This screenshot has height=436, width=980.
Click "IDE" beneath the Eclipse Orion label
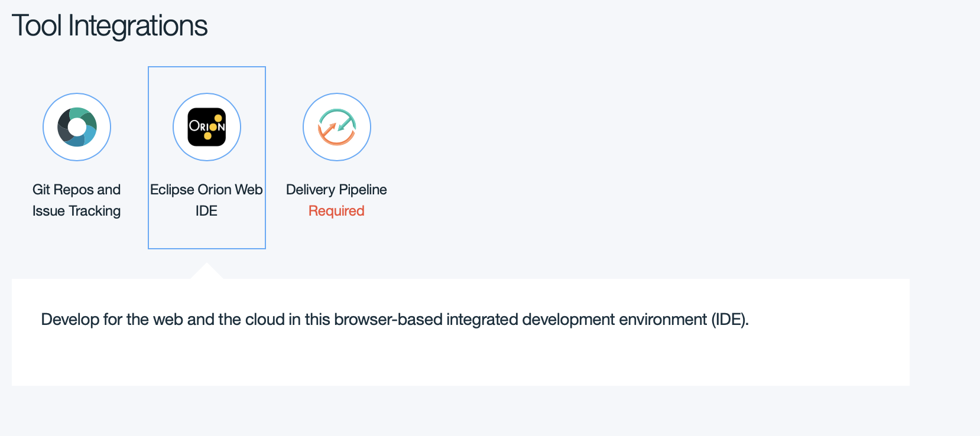(x=206, y=211)
